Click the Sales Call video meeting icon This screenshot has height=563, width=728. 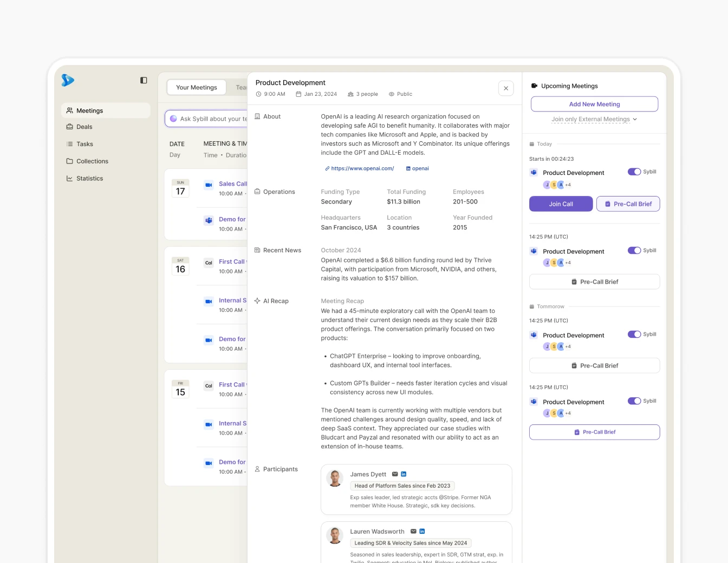point(209,185)
